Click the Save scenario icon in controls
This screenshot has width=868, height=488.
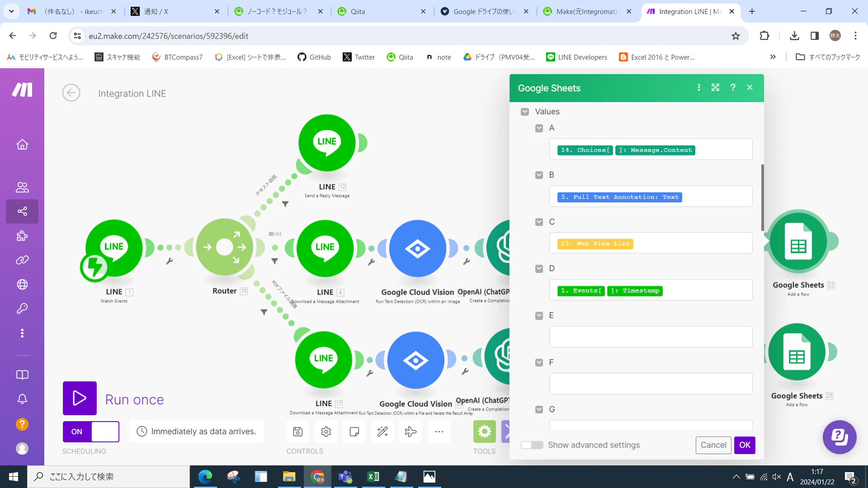click(297, 432)
